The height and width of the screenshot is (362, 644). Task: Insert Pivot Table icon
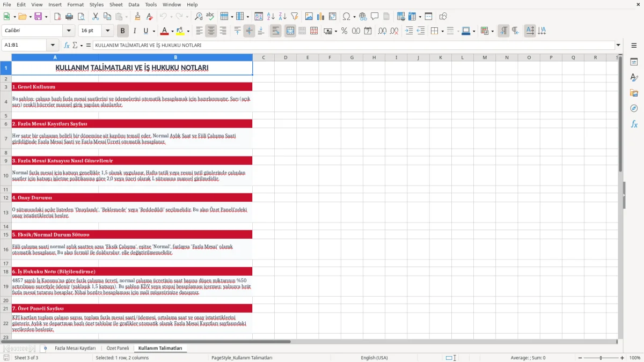coord(332,17)
